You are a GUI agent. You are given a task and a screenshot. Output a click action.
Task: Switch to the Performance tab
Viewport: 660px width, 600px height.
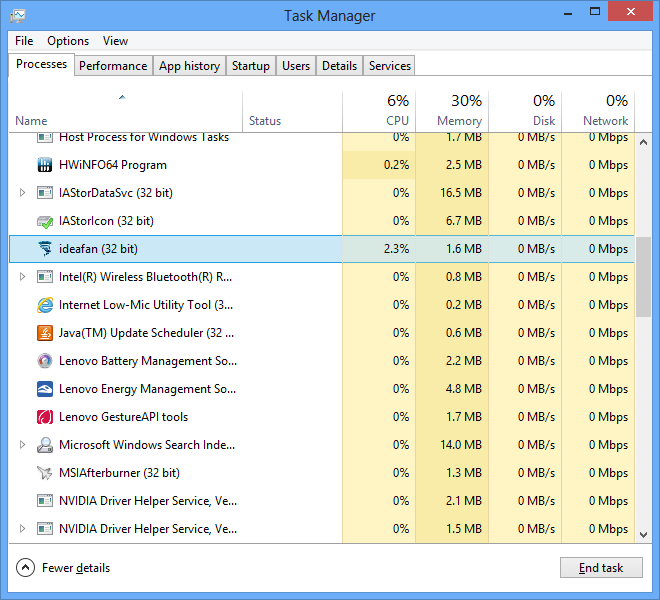tap(113, 66)
